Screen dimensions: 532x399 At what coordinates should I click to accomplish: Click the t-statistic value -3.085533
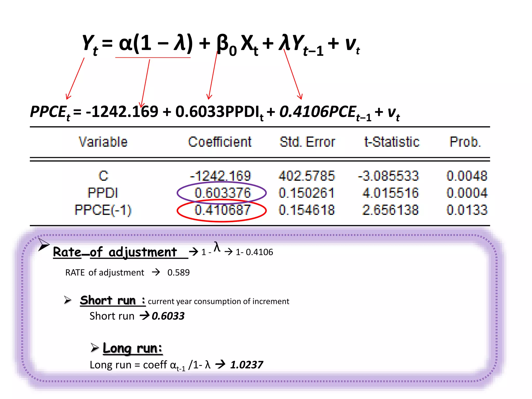[x=388, y=176]
